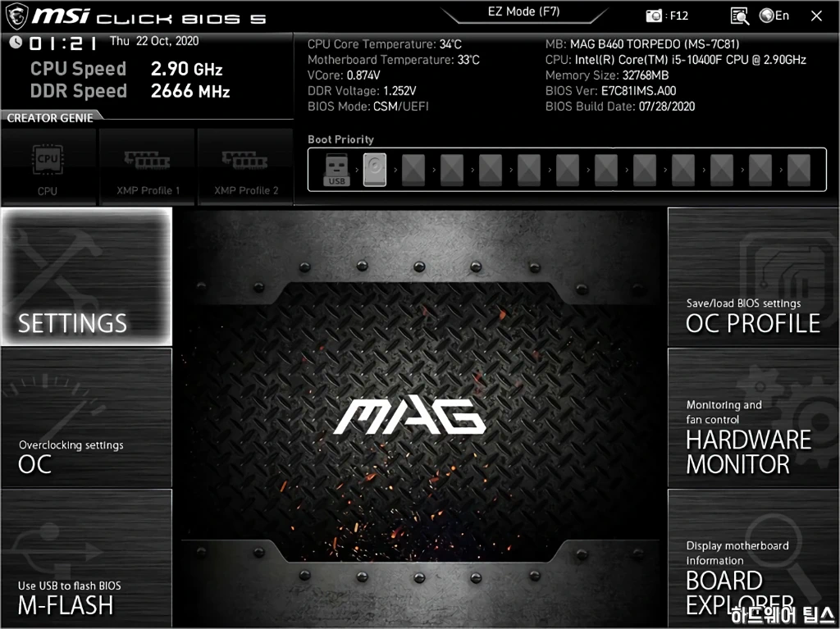This screenshot has width=840, height=629.
Task: Close the BIOS with the X button
Action: click(816, 16)
